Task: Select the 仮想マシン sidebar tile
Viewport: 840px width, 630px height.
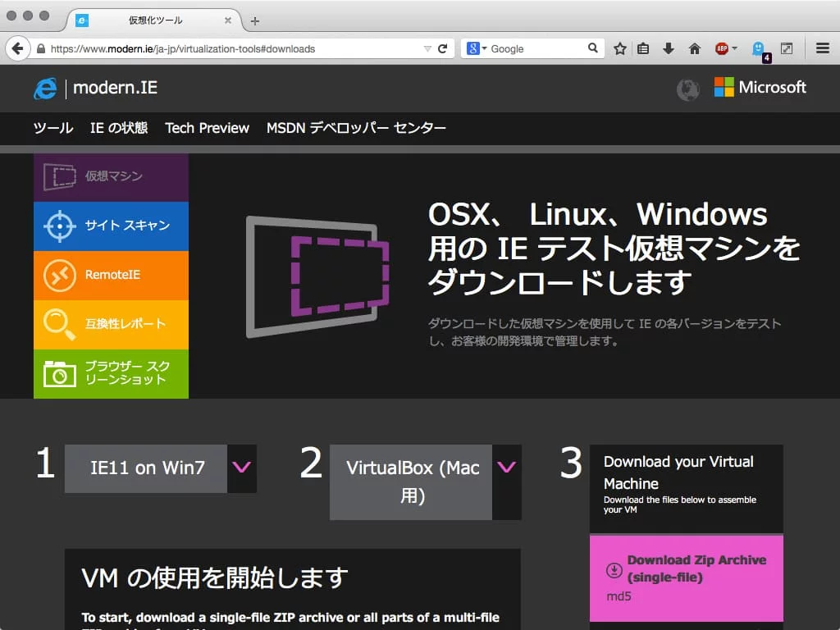Action: coord(111,177)
